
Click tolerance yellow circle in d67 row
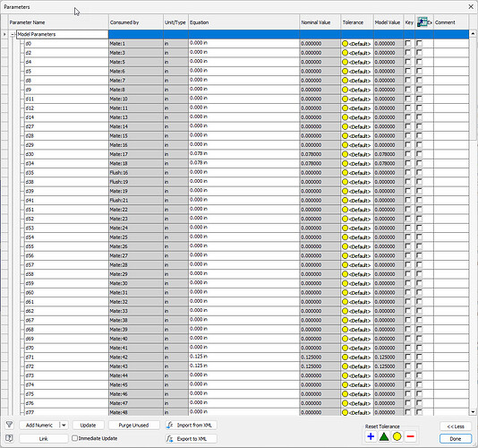tap(345, 320)
